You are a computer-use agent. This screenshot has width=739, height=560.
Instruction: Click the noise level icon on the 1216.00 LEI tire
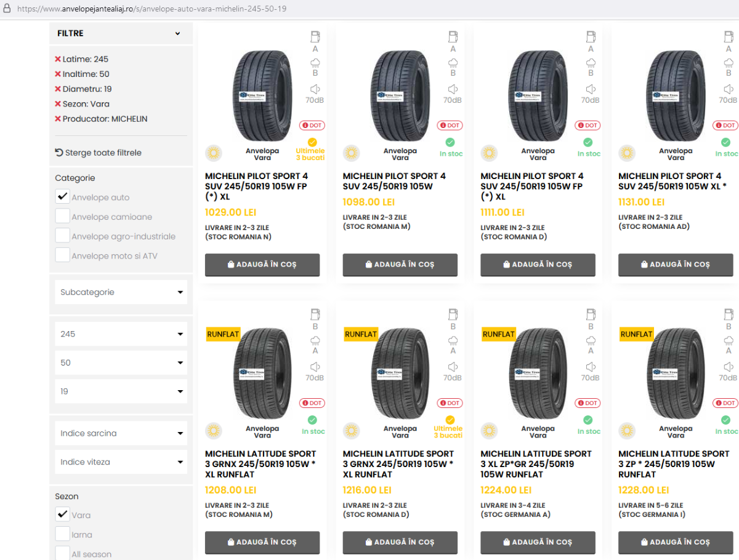pos(453,366)
